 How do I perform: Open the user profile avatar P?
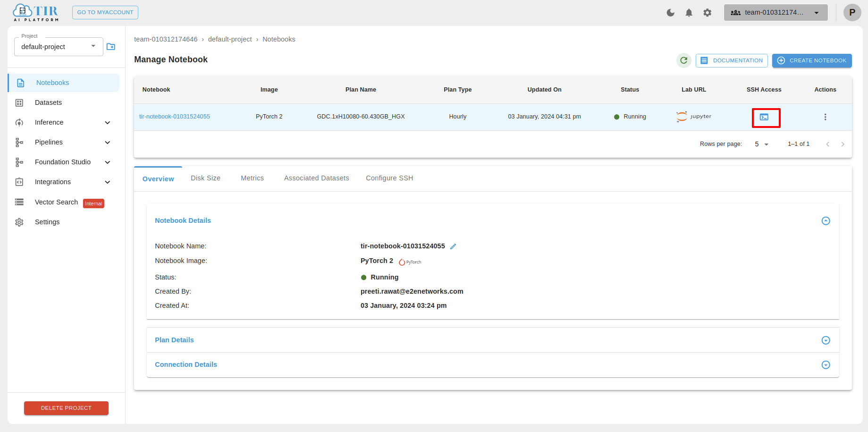click(x=852, y=13)
